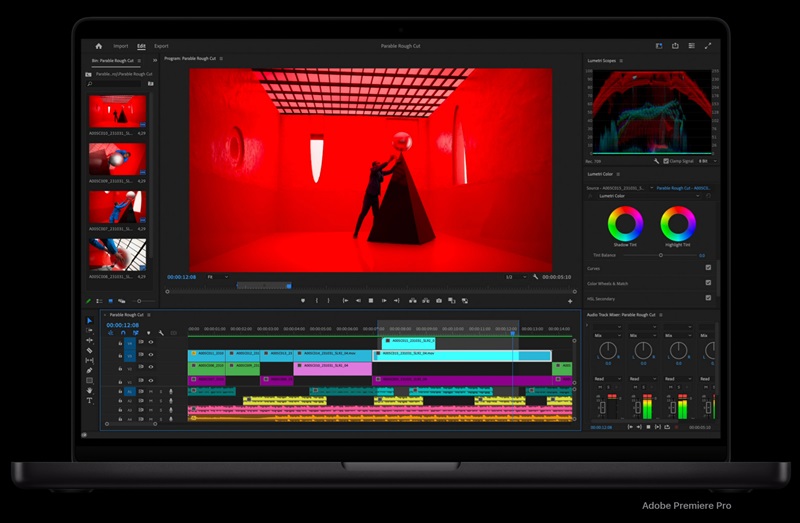Select the Rectangle tool

[89, 381]
